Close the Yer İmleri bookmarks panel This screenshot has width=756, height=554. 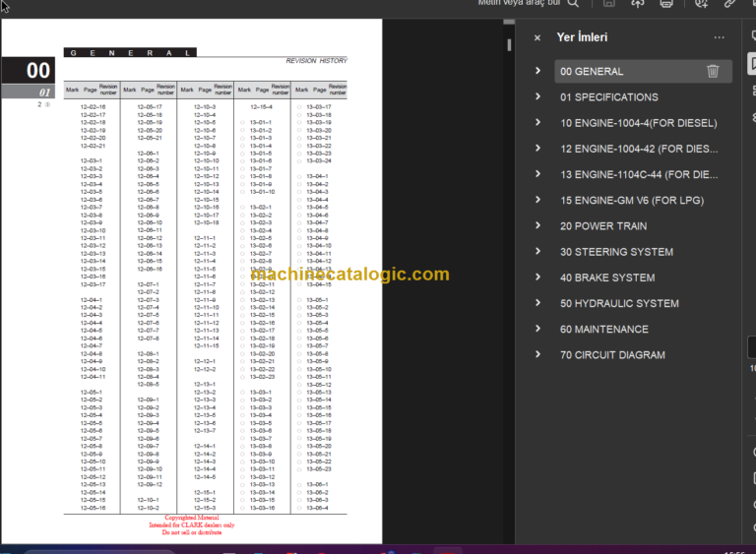point(537,37)
